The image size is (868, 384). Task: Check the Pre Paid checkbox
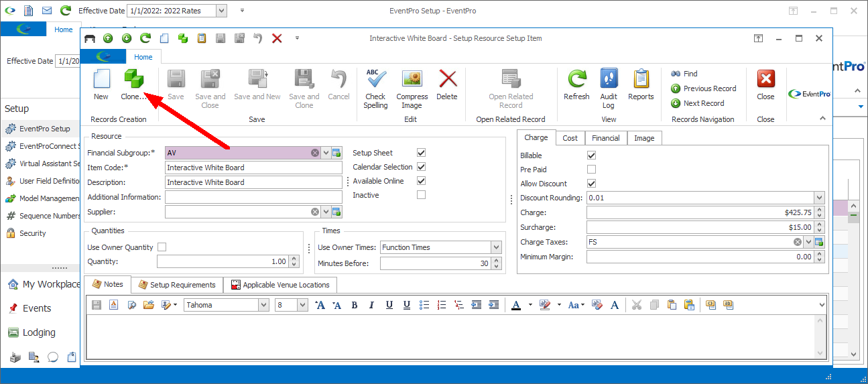[x=591, y=170]
